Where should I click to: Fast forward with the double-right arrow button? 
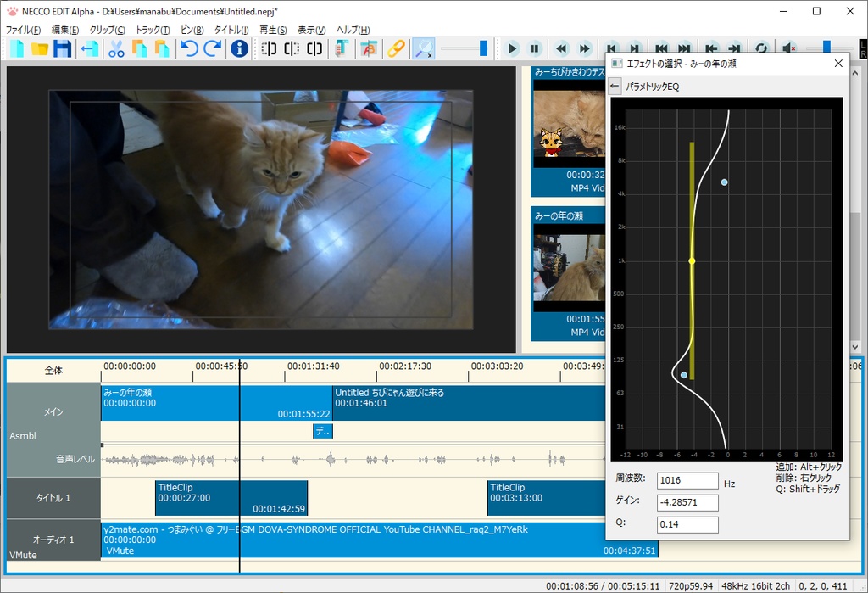(585, 48)
